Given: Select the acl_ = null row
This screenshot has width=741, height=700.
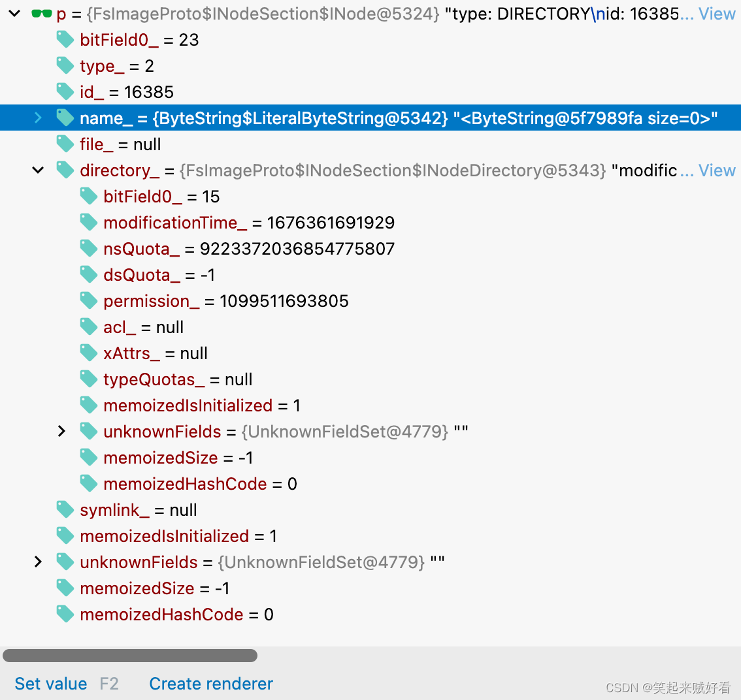Looking at the screenshot, I should 370,327.
